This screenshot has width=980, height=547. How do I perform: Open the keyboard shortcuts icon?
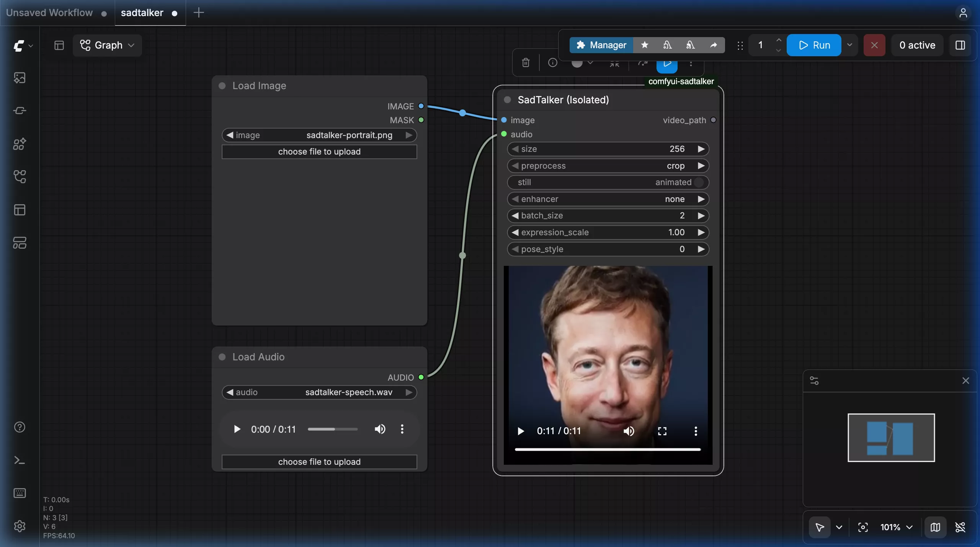pos(20,493)
